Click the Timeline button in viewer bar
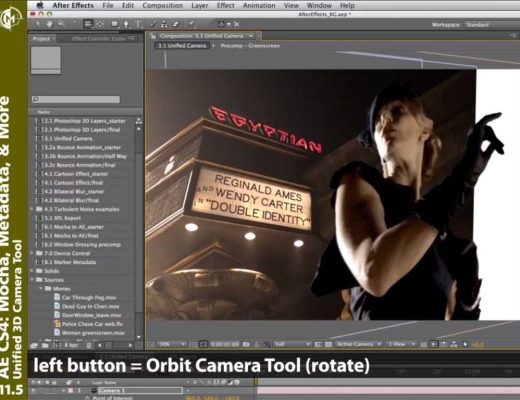The width and height of the screenshot is (520, 400). tap(444, 344)
